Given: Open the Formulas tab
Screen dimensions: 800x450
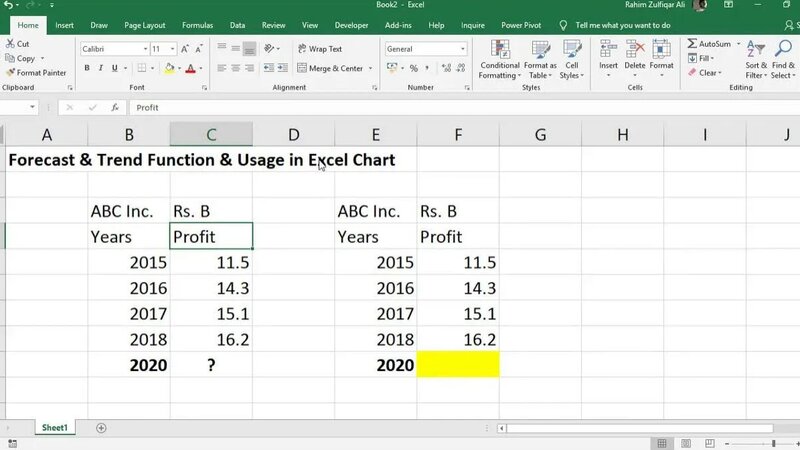Looking at the screenshot, I should (x=197, y=25).
